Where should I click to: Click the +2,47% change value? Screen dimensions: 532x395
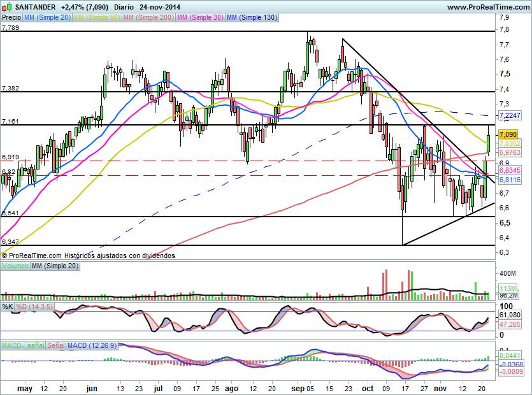[72, 7]
